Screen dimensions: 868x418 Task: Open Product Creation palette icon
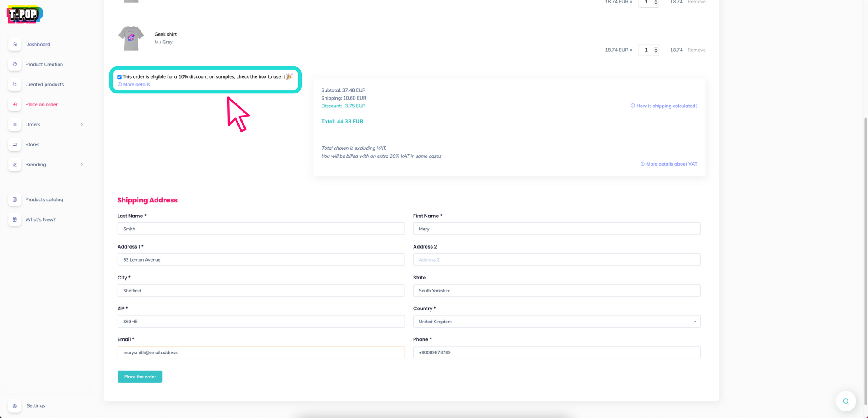click(15, 64)
